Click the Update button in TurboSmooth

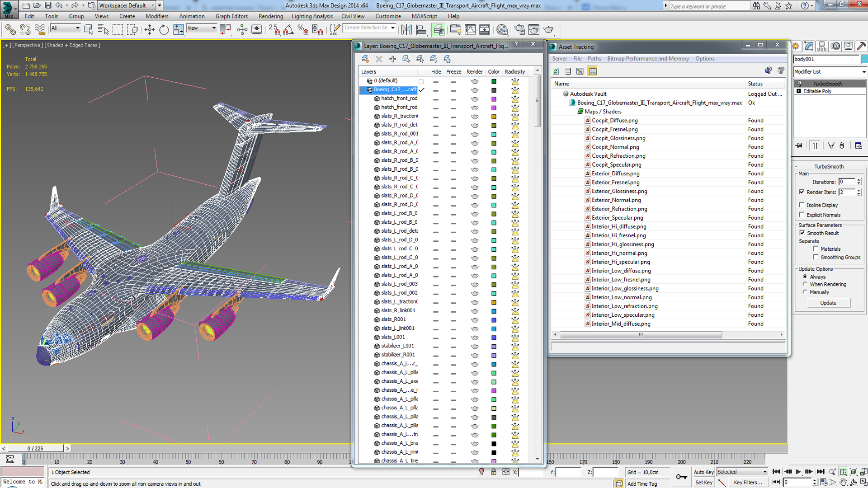[828, 303]
